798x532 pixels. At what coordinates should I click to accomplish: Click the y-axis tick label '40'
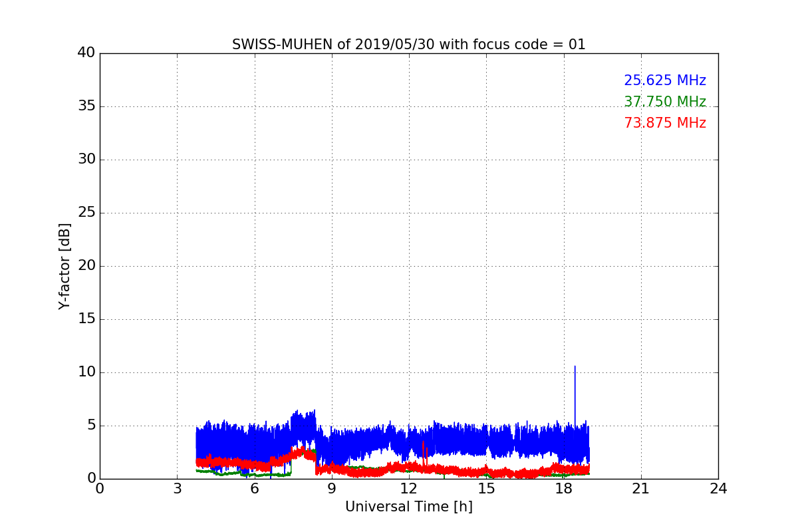pyautogui.click(x=86, y=53)
